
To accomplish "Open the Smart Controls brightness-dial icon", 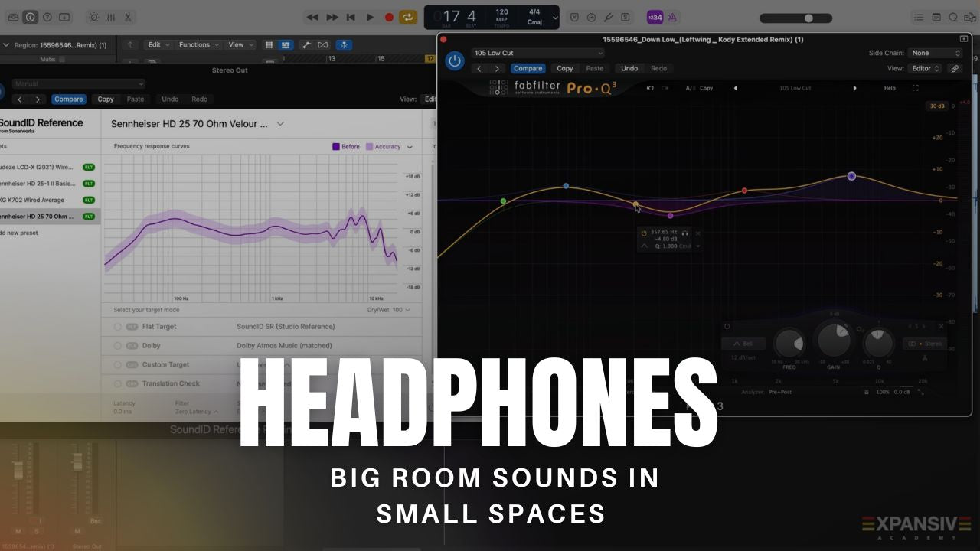I will (93, 17).
